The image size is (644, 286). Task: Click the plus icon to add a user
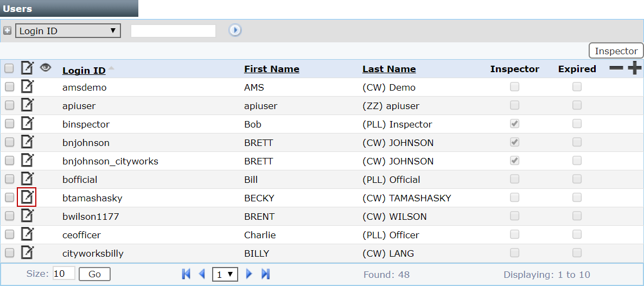click(x=634, y=68)
